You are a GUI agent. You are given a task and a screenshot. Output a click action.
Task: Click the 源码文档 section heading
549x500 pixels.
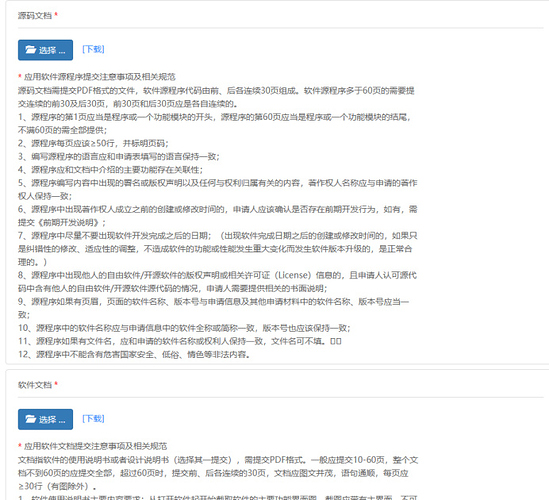(35, 15)
